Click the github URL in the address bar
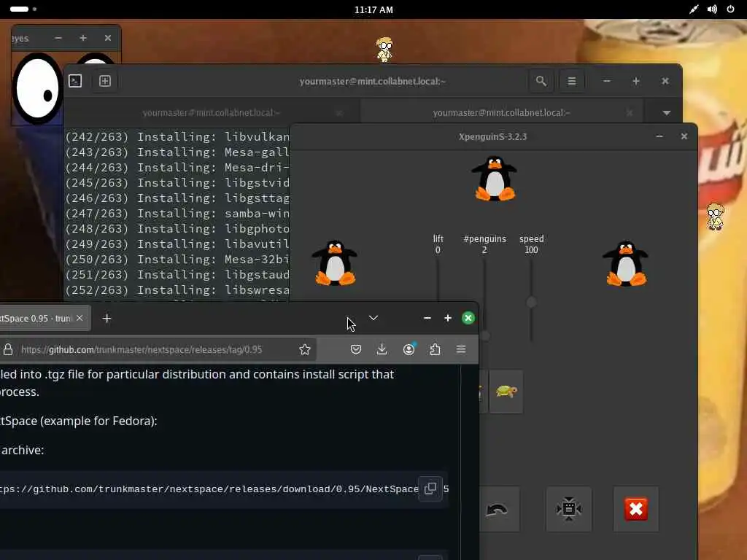 (x=142, y=349)
